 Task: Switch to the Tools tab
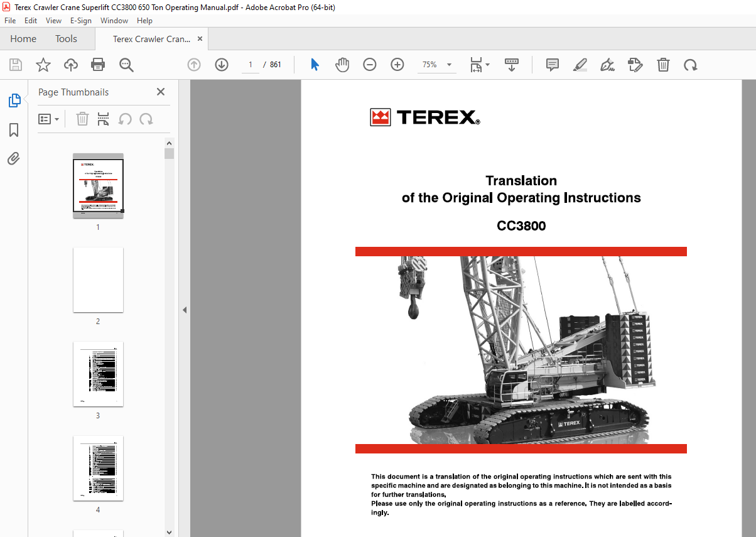pos(66,39)
